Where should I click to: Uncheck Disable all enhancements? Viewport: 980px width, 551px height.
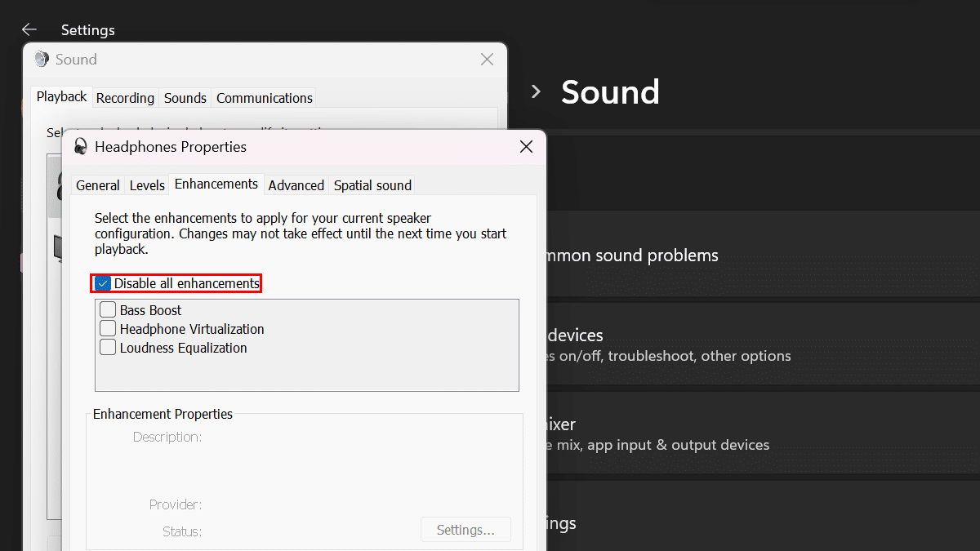pos(103,284)
